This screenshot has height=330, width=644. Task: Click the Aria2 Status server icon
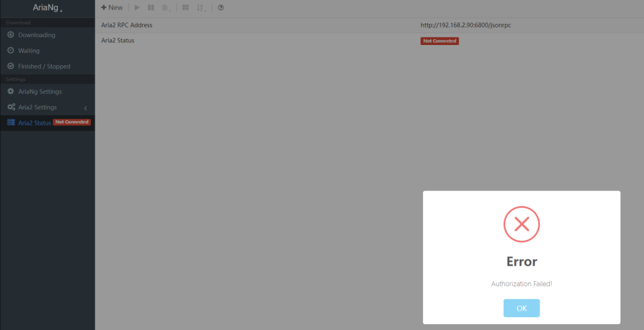[11, 122]
